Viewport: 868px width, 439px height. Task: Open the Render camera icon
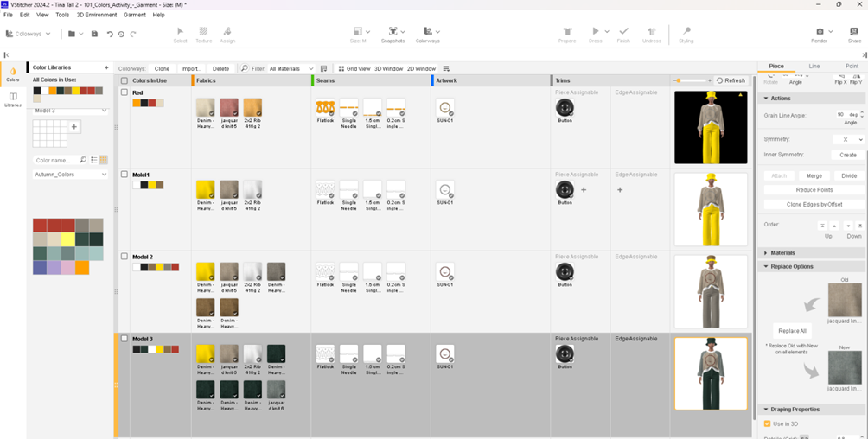(820, 32)
